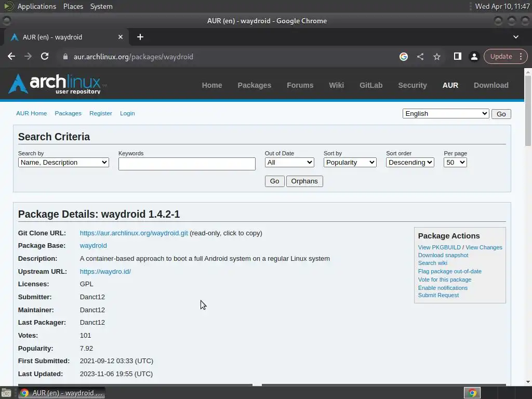This screenshot has height=399, width=532.
Task: Click the Arch Linux logo
Action: 57,84
